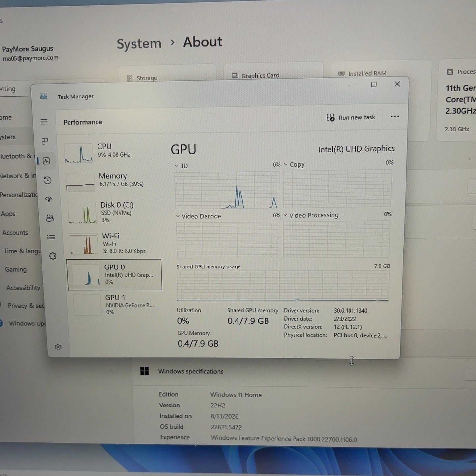
Task: Open Apps in Settings sidebar
Action: click(8, 214)
